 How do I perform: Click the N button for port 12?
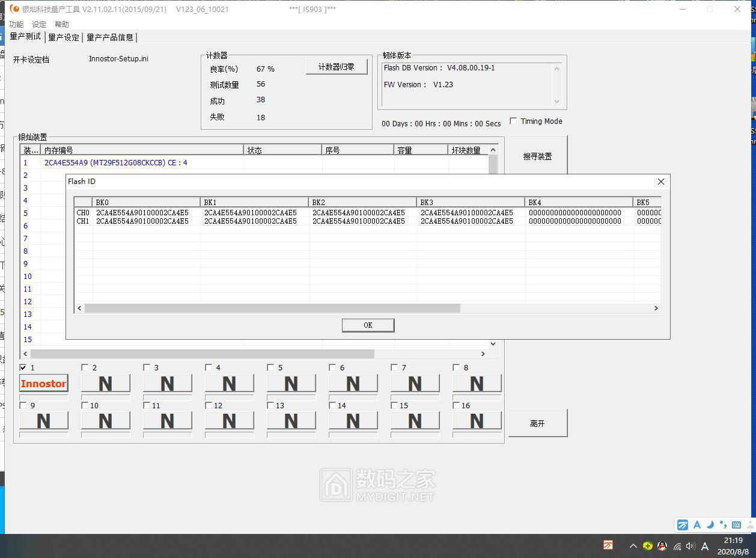point(229,421)
